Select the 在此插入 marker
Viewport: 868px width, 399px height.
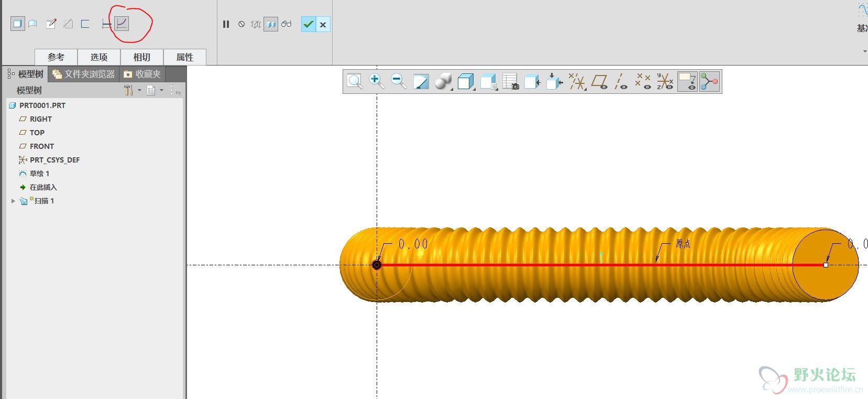click(x=38, y=187)
